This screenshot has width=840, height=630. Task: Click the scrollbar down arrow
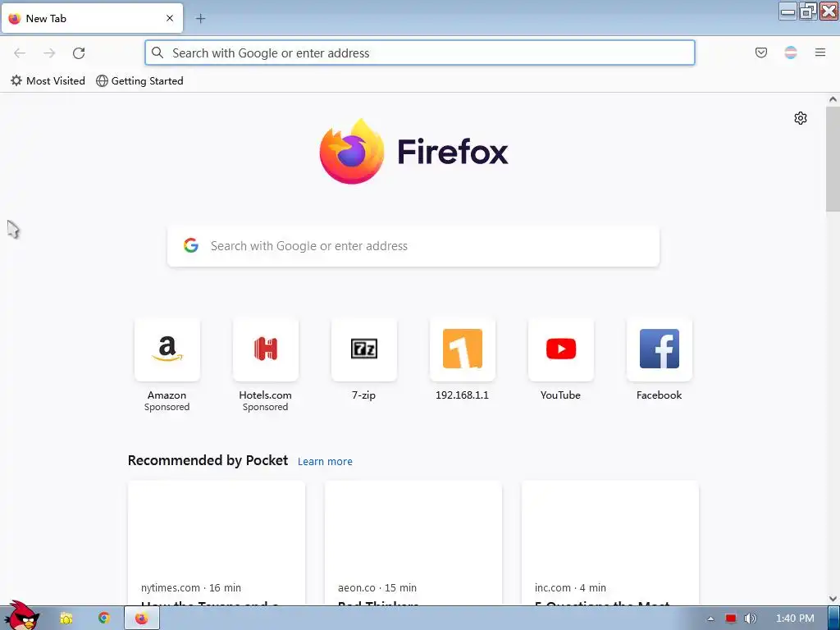click(x=833, y=599)
